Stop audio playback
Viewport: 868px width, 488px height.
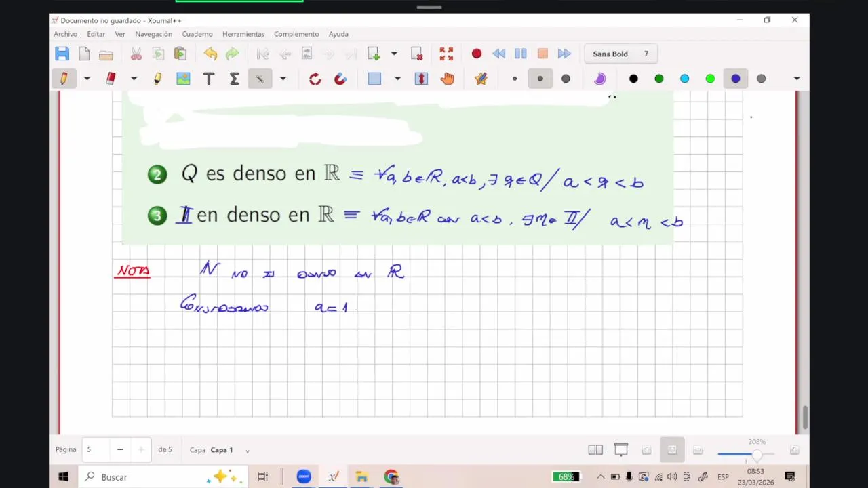click(x=542, y=54)
